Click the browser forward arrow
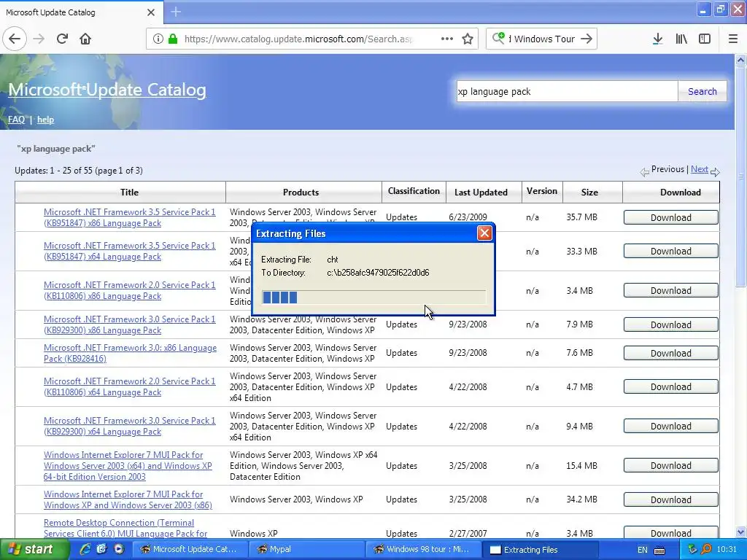Viewport: 747px width, 560px height. click(39, 39)
